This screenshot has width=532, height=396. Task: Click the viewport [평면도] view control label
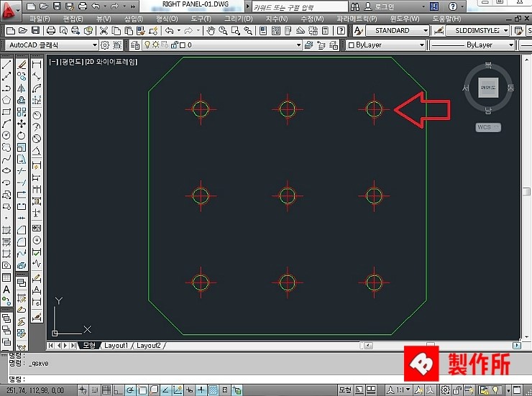click(71, 62)
